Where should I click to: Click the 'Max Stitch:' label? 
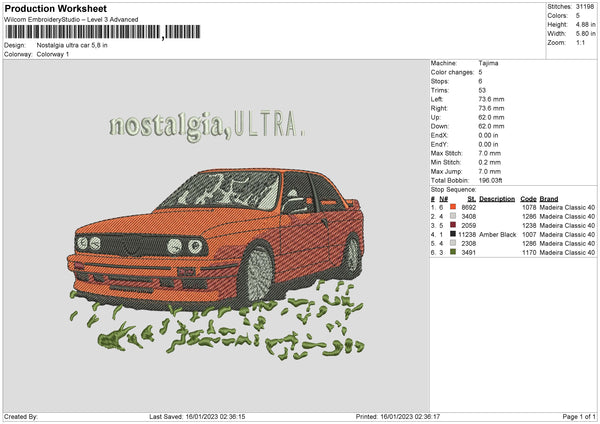[x=447, y=153]
